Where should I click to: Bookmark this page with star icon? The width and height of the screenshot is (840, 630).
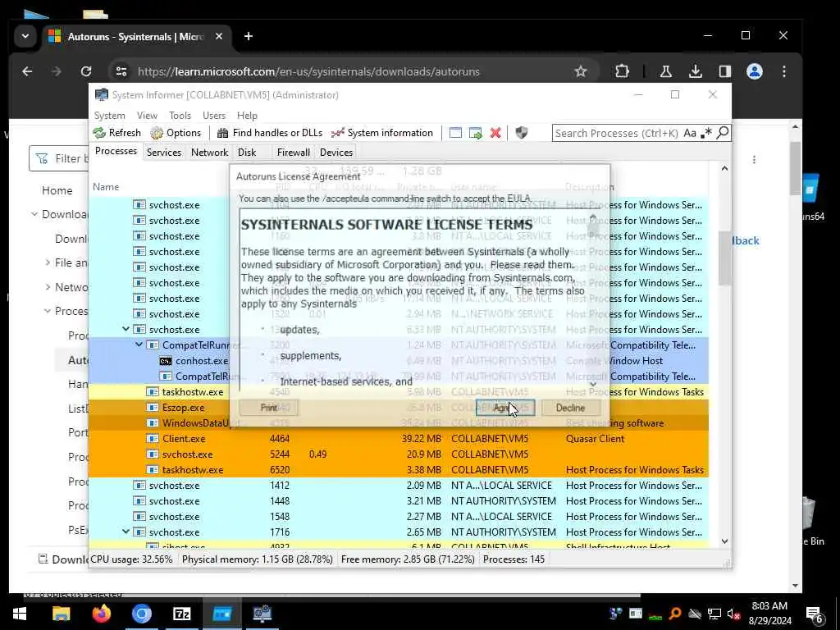pyautogui.click(x=581, y=71)
